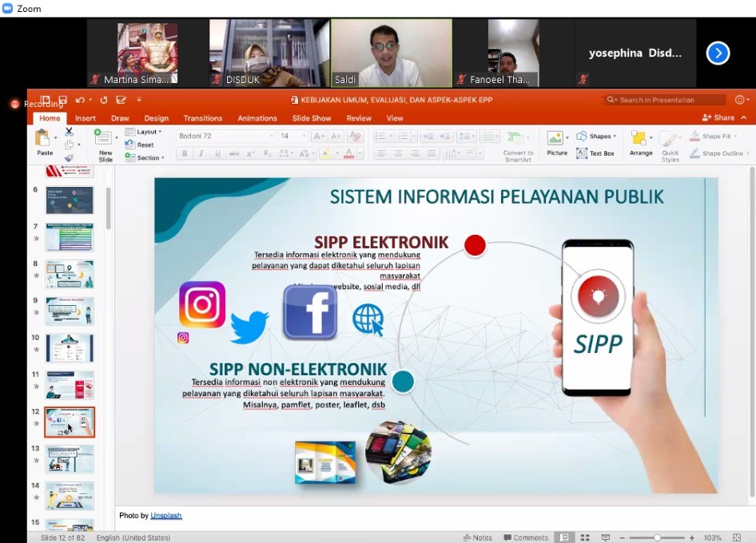Click the Arrange icon
756x543 pixels.
click(x=641, y=144)
